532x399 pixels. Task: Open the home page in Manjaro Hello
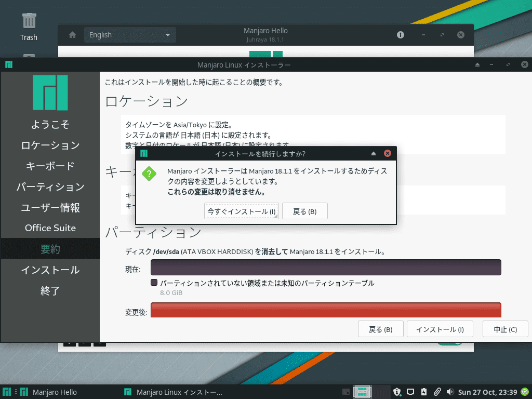72,35
